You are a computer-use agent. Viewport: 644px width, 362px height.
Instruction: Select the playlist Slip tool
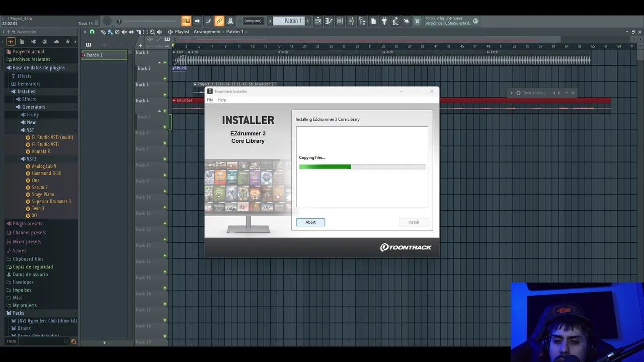click(131, 32)
